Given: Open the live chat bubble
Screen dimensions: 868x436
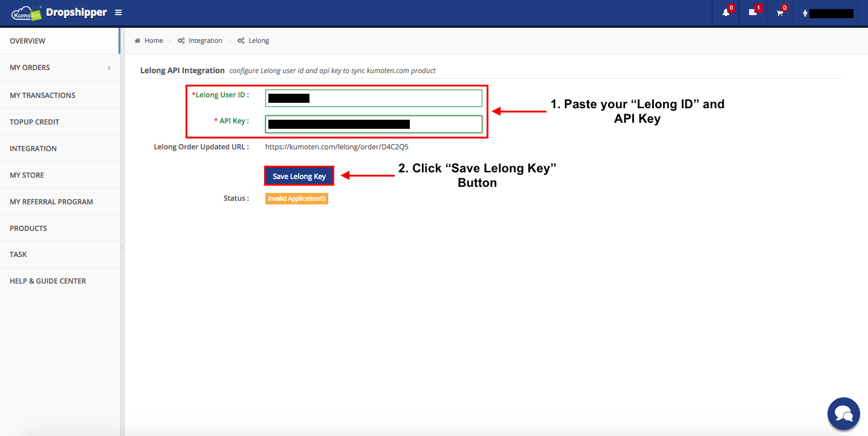Looking at the screenshot, I should 843,413.
